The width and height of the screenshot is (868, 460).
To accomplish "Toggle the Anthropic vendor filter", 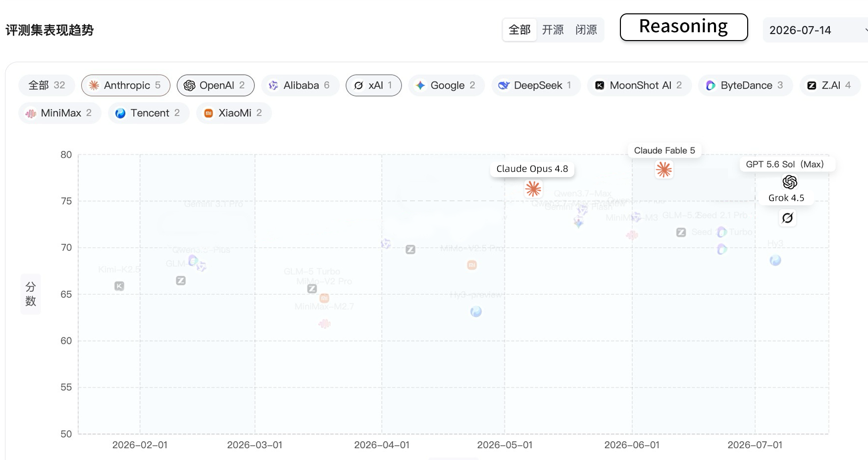I will (x=126, y=85).
